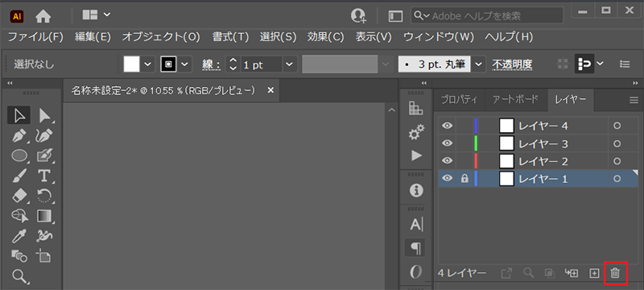This screenshot has height=290, width=644.
Task: Click target circle of レイヤー 1
Action: [617, 179]
